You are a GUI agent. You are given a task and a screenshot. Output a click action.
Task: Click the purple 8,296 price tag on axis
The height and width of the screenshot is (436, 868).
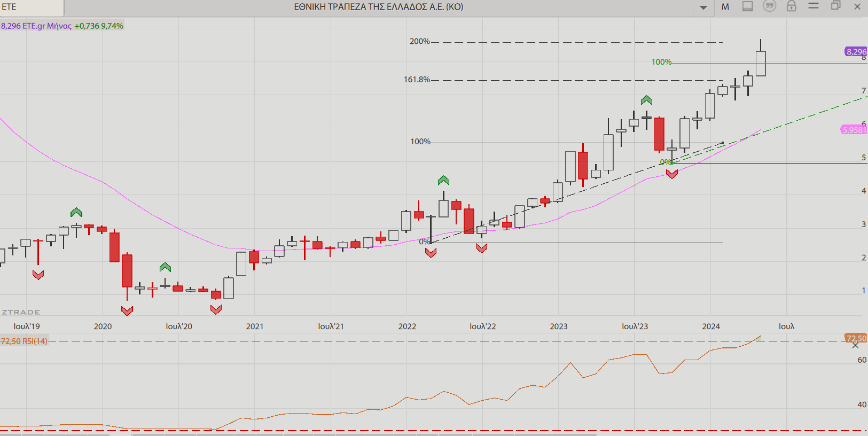point(856,52)
